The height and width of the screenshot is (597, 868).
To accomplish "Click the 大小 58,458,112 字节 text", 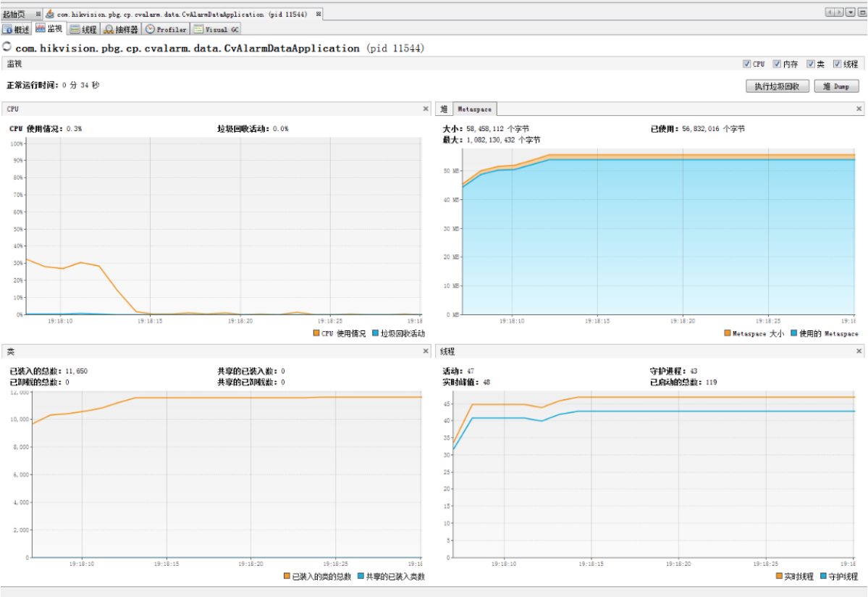I will (486, 128).
